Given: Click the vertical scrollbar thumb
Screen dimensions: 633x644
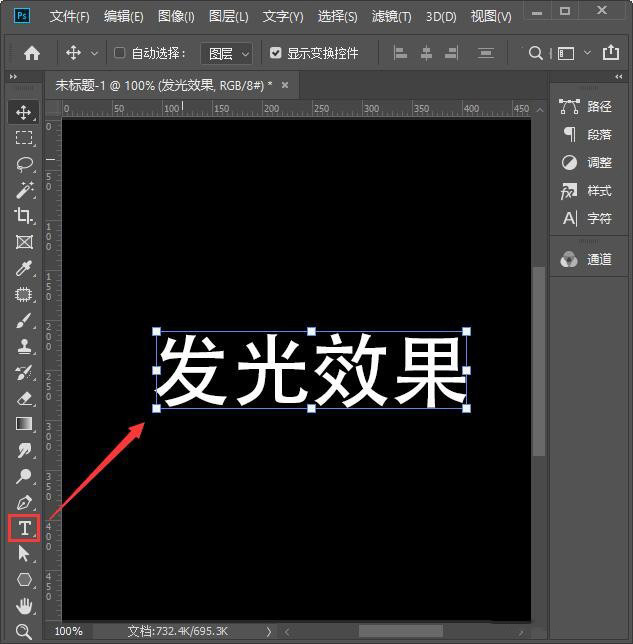Looking at the screenshot, I should [539, 361].
